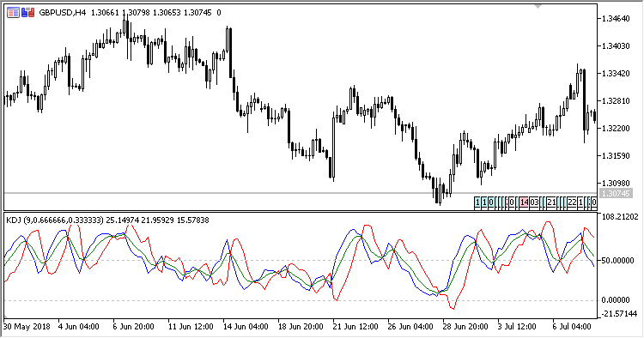The width and height of the screenshot is (644, 338).
Task: Click price scale value 1.34640
Action: (616, 19)
